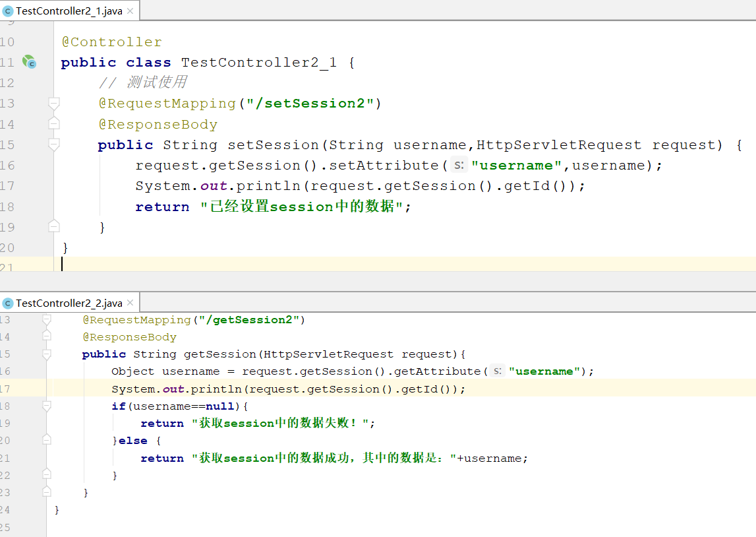The height and width of the screenshot is (537, 756).
Task: Click the class name TestController2_1
Action: (259, 62)
